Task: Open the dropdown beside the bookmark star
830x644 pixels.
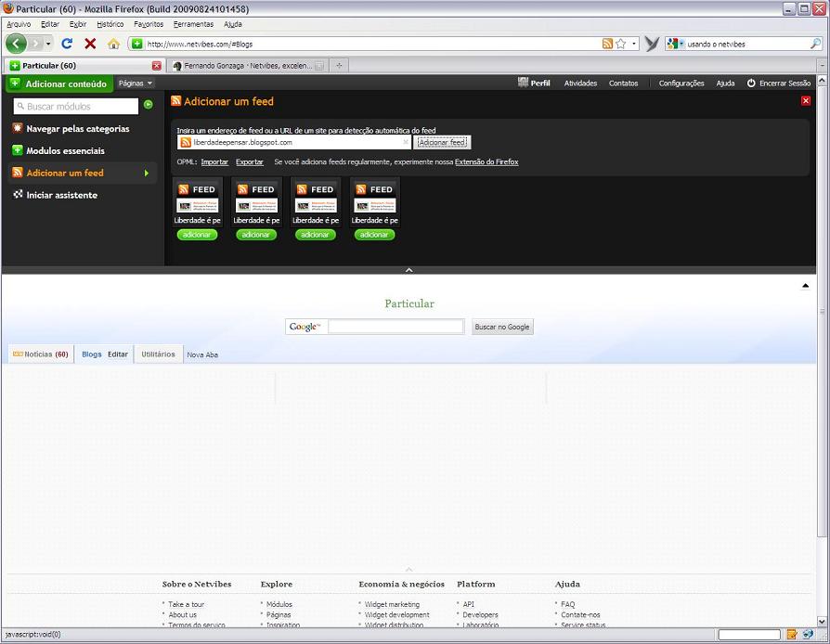Action: [633, 44]
